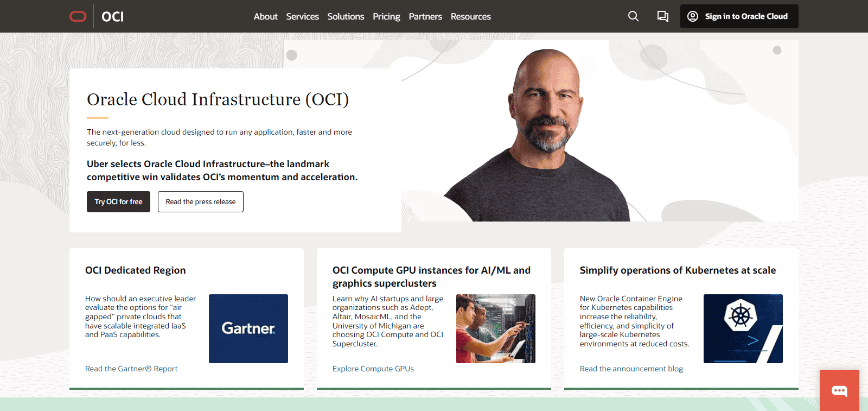Expand the Solutions navigation menu
Viewport: 868px width, 411px height.
click(x=346, y=17)
